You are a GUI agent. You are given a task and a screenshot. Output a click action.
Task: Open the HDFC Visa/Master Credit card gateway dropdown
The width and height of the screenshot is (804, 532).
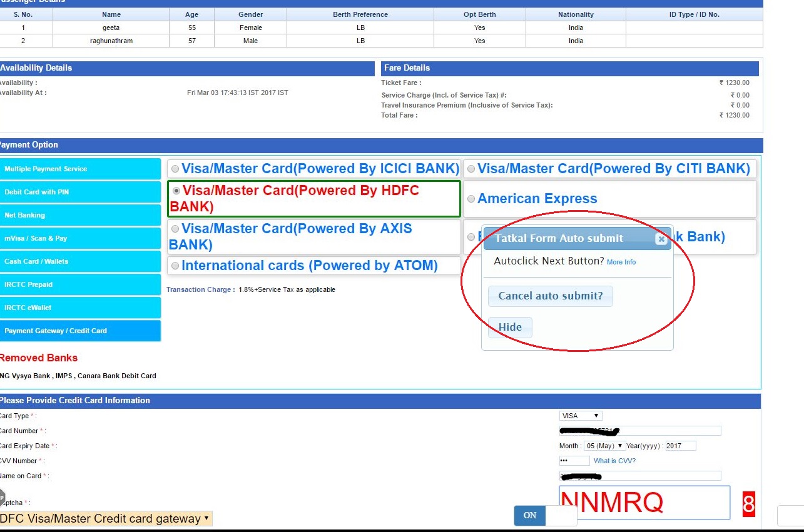(106, 518)
